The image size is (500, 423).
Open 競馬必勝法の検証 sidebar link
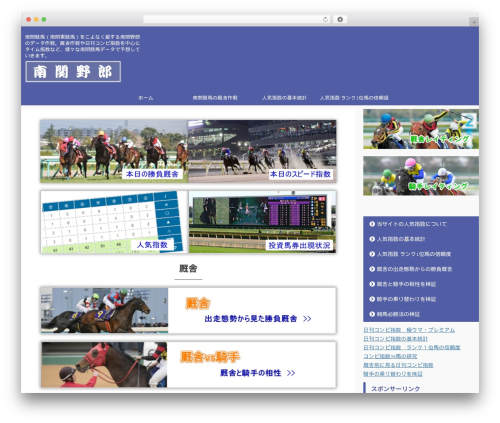[x=398, y=314]
